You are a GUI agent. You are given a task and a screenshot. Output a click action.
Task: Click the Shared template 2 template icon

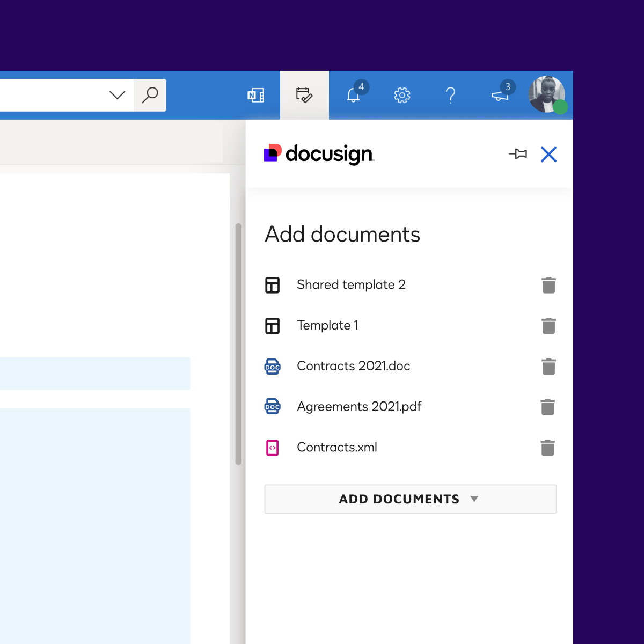point(273,285)
